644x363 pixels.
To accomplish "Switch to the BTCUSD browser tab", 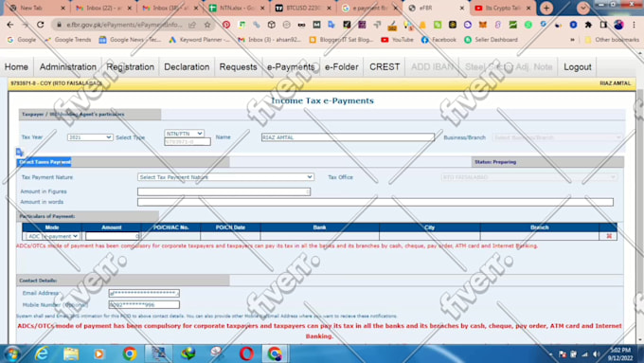I will (x=303, y=9).
